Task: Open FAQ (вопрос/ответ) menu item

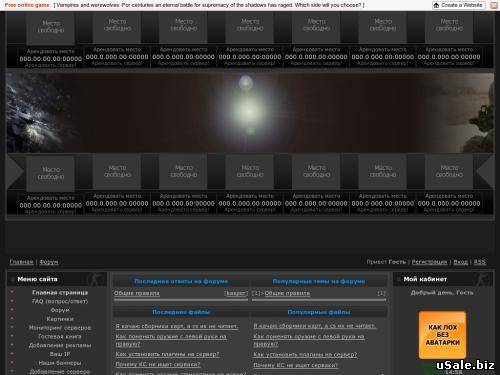Action: (60, 301)
